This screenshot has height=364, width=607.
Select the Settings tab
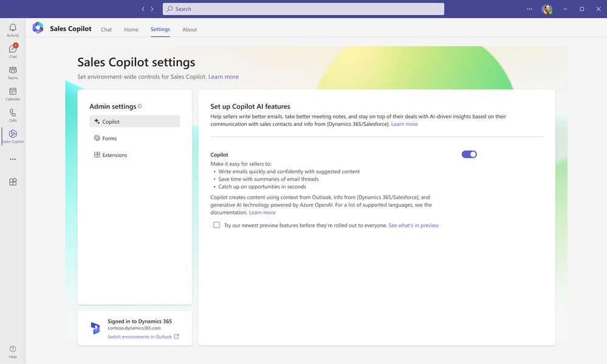(160, 29)
